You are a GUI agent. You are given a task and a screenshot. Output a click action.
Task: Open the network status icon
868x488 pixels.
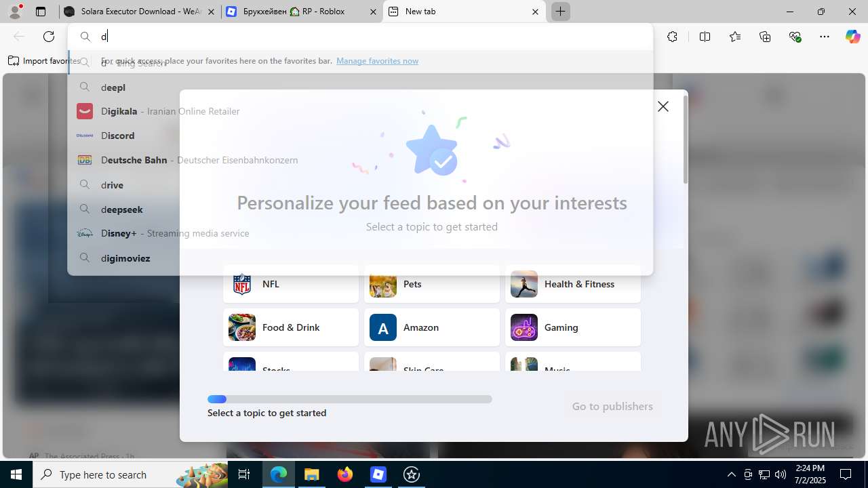[x=764, y=474]
